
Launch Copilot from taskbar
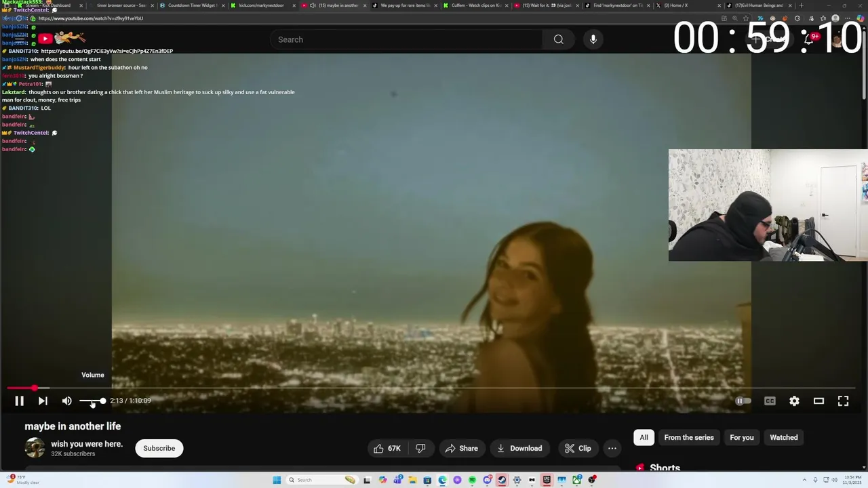pos(382,480)
